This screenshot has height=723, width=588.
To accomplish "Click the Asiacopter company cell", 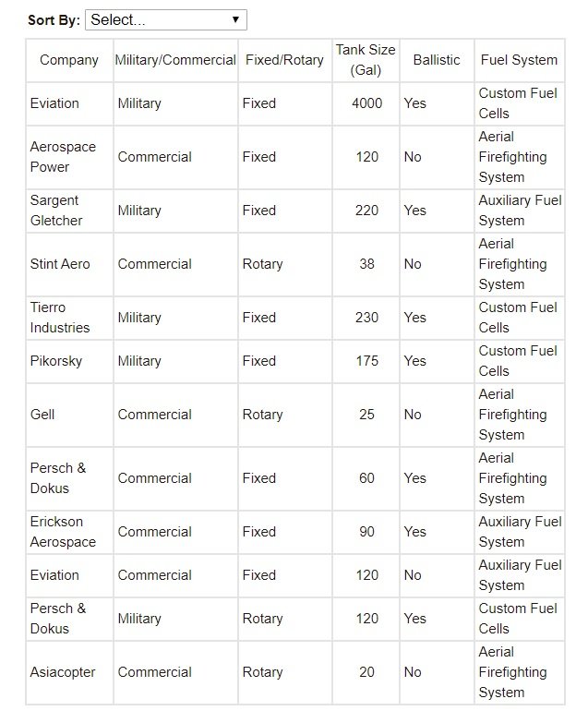I will click(63, 672).
